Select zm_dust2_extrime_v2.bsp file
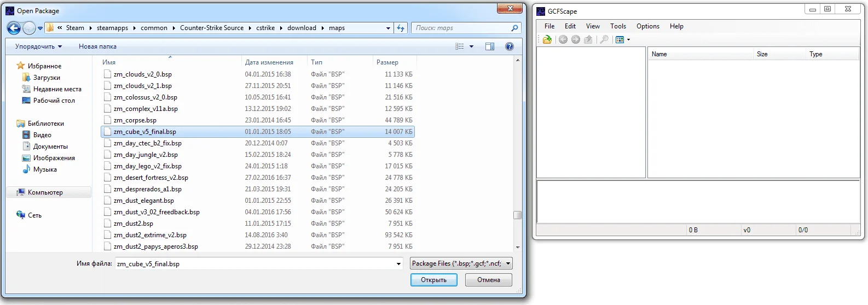868x305 pixels. coord(150,235)
